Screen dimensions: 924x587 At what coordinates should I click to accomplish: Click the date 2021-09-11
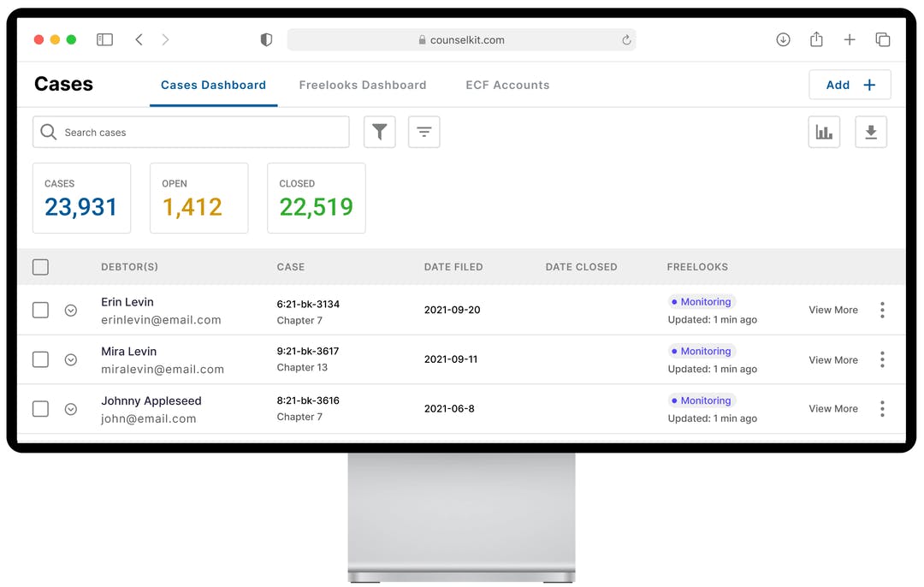click(451, 359)
